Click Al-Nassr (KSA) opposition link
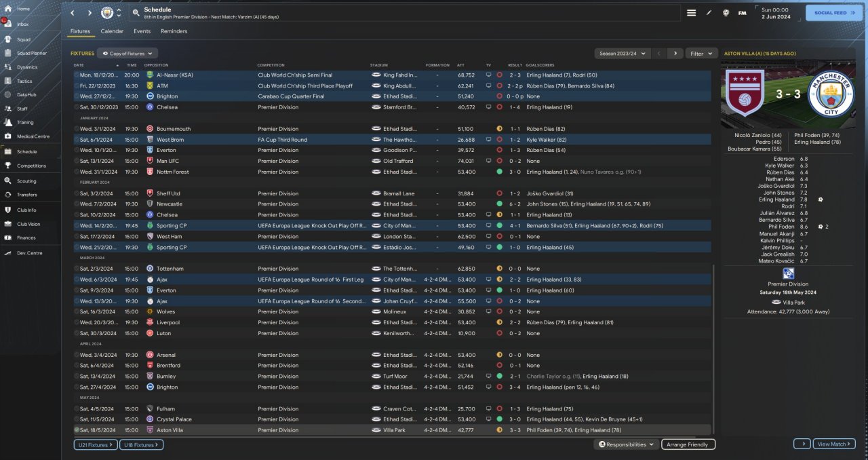This screenshot has width=868, height=460. (175, 75)
